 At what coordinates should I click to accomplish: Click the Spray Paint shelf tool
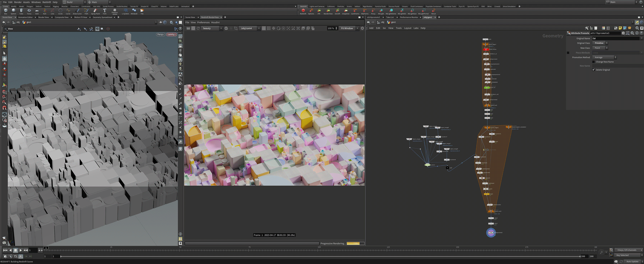pyautogui.click(x=95, y=11)
